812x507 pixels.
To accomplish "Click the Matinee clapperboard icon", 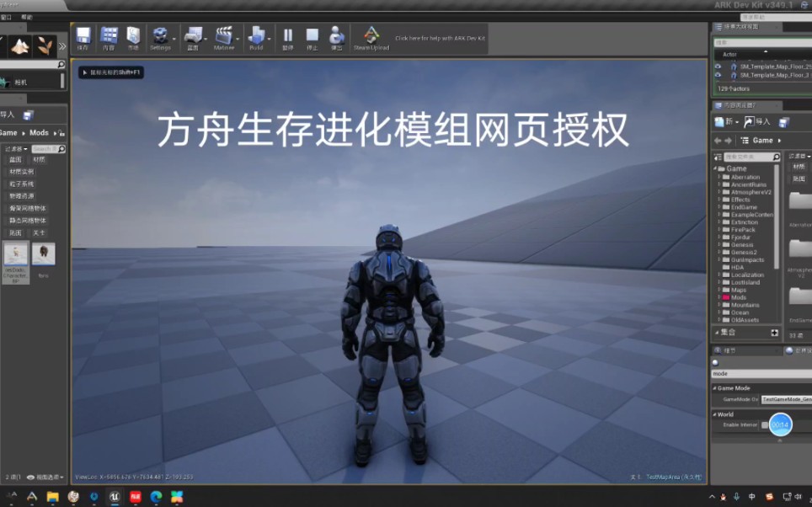I will pos(224,36).
